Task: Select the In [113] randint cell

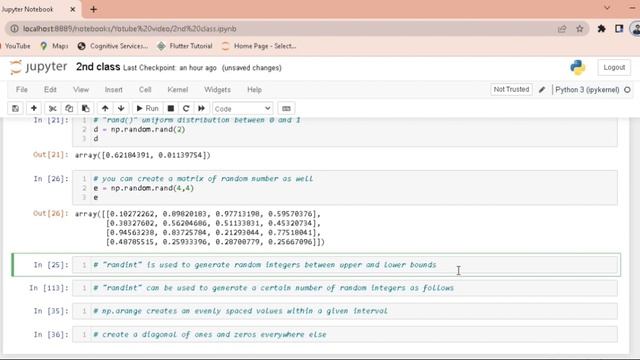Action: pos(344,288)
